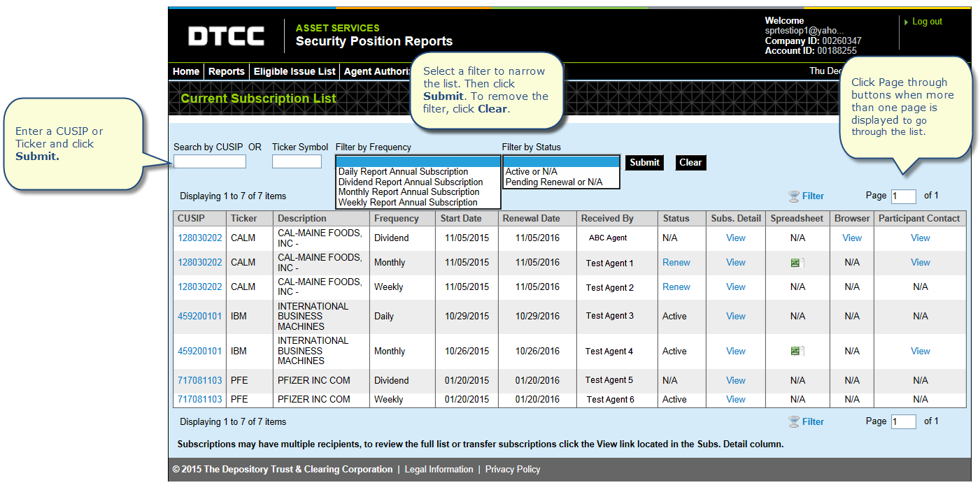Image resolution: width=980 pixels, height=485 pixels.
Task: Click the Ticker Symbol input field
Action: [297, 162]
